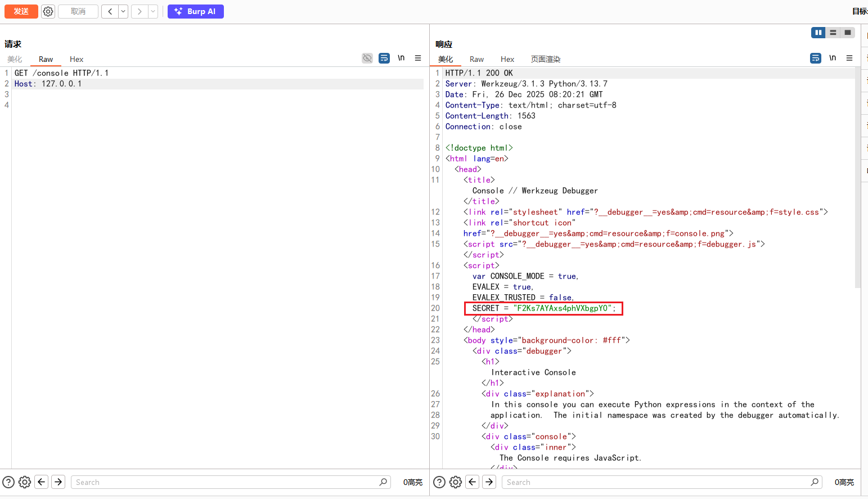Click the Burp AI button
Screen dimensions: 868x499
(x=195, y=11)
